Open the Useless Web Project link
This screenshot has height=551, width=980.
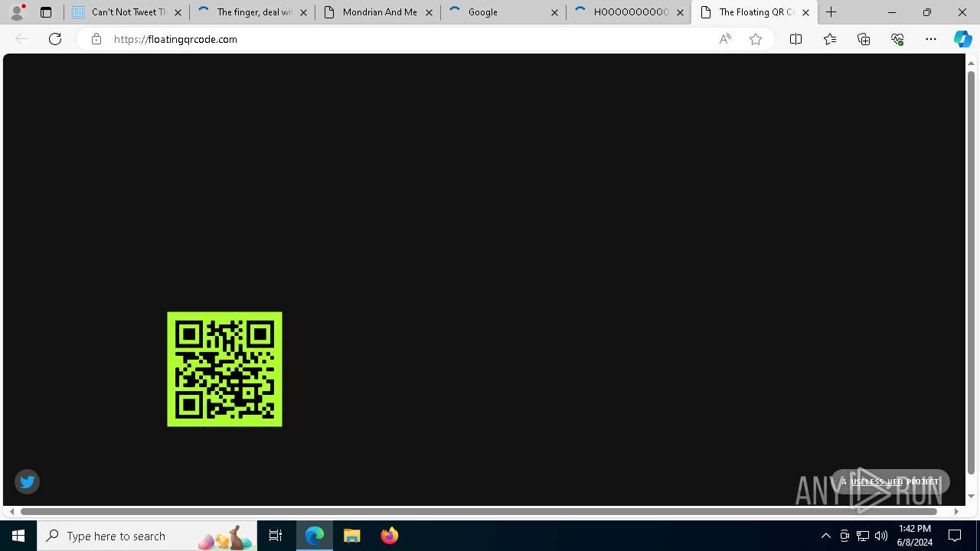coord(894,481)
